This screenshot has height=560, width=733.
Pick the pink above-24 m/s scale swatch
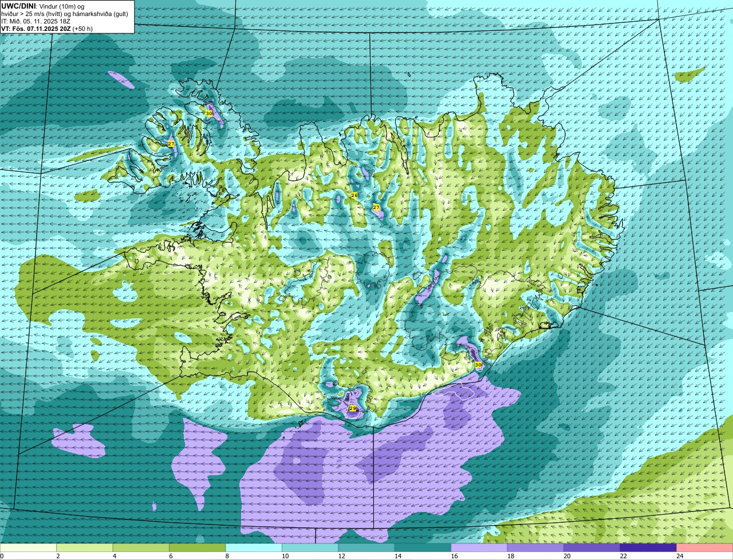pos(705,547)
